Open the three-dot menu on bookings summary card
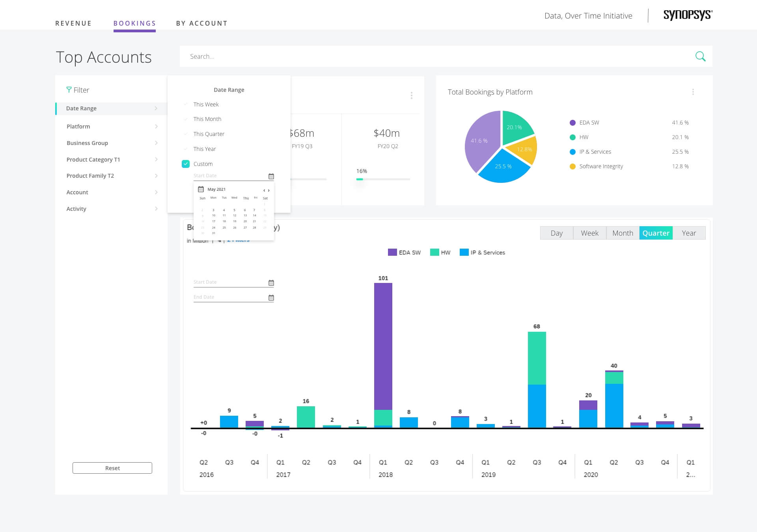757x532 pixels. tap(411, 95)
